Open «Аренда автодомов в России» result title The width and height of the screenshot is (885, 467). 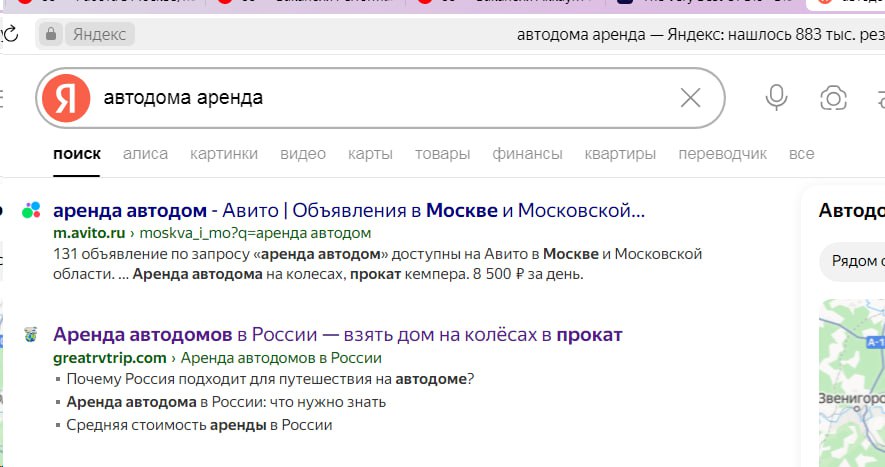[x=337, y=334]
